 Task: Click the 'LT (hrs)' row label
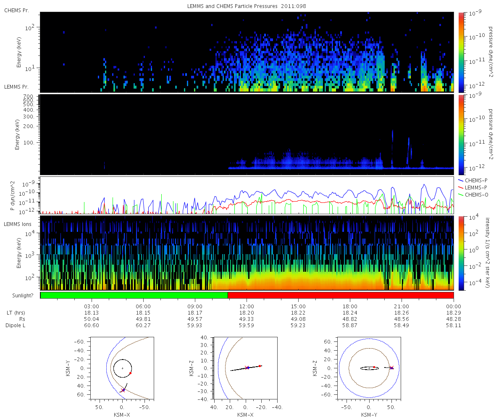pyautogui.click(x=16, y=313)
